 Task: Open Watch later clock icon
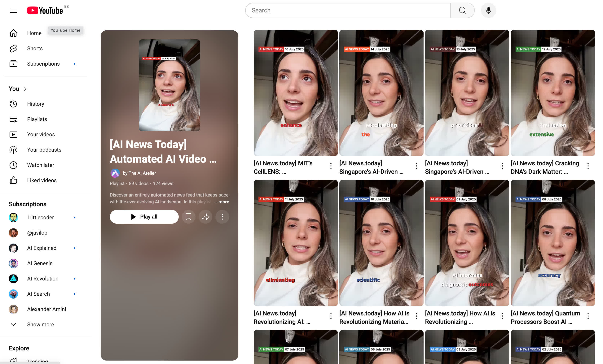[x=13, y=165]
